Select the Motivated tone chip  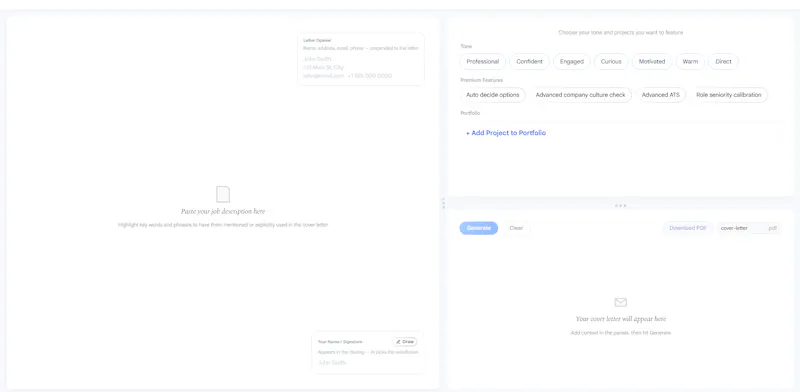coord(652,62)
